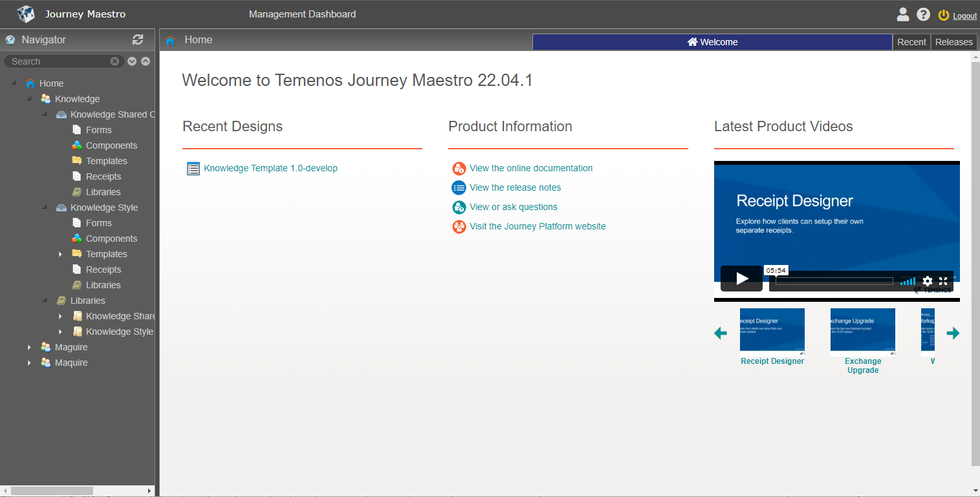Collapse the Knowledge tree node

point(29,98)
